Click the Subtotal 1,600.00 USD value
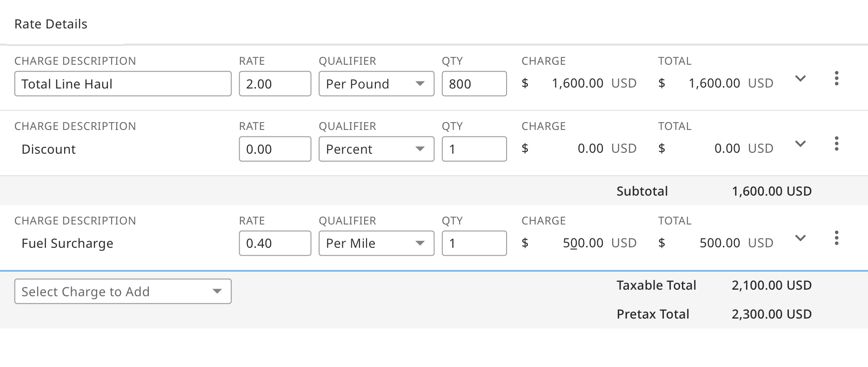This screenshot has height=367, width=868. coord(772,191)
